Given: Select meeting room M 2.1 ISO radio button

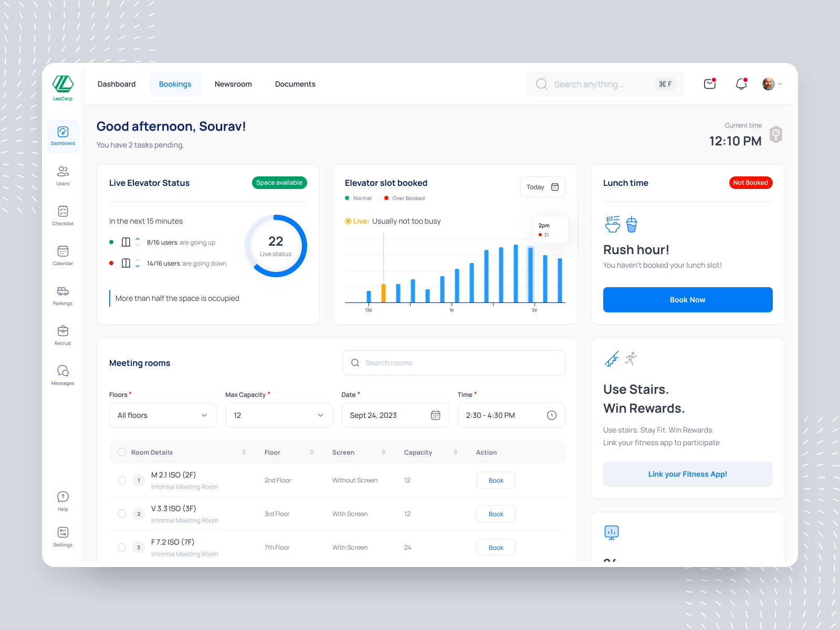Looking at the screenshot, I should (x=121, y=480).
